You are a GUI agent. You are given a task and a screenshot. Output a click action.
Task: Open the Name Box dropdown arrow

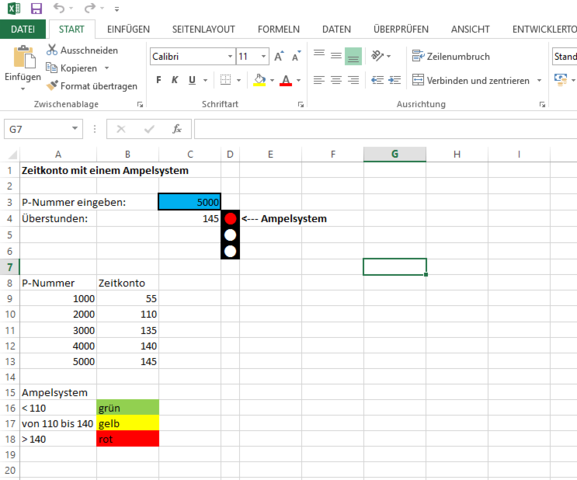click(x=75, y=128)
